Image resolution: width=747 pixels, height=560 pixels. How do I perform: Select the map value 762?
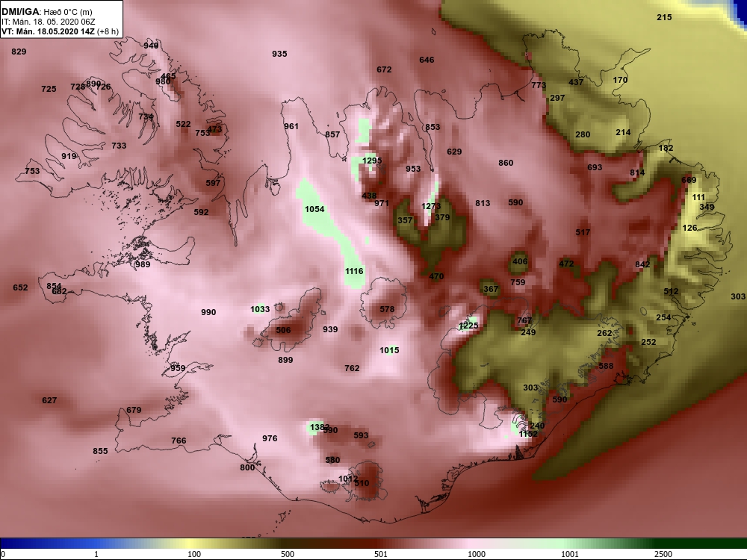(352, 368)
